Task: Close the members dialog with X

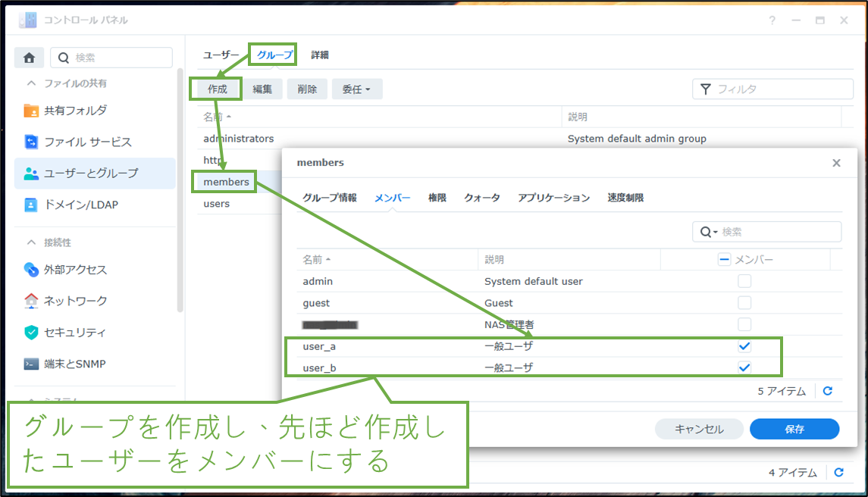Action: click(x=836, y=163)
